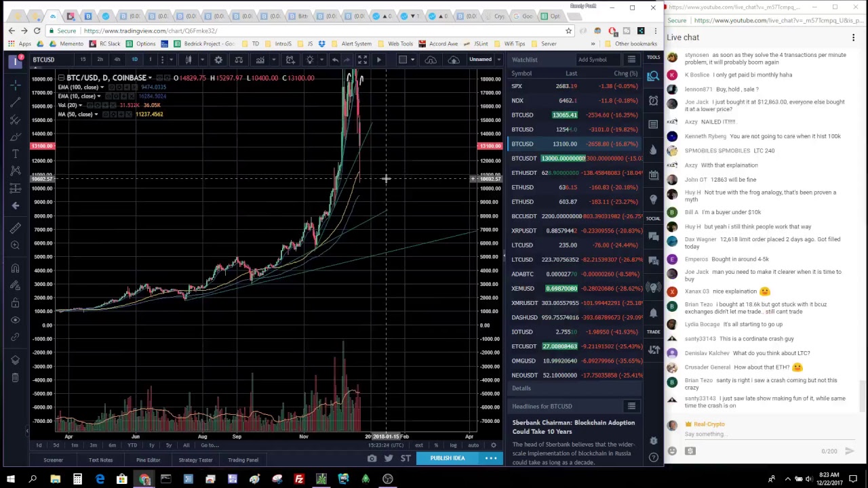The width and height of the screenshot is (868, 488).
Task: Click the PUBLISH IDEA button
Action: tap(447, 458)
